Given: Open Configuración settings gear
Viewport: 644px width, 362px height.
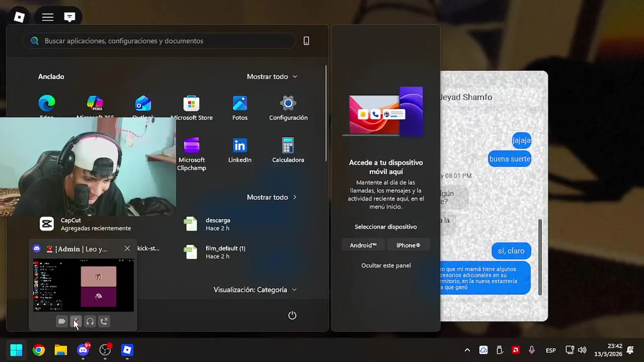Looking at the screenshot, I should click(x=288, y=108).
